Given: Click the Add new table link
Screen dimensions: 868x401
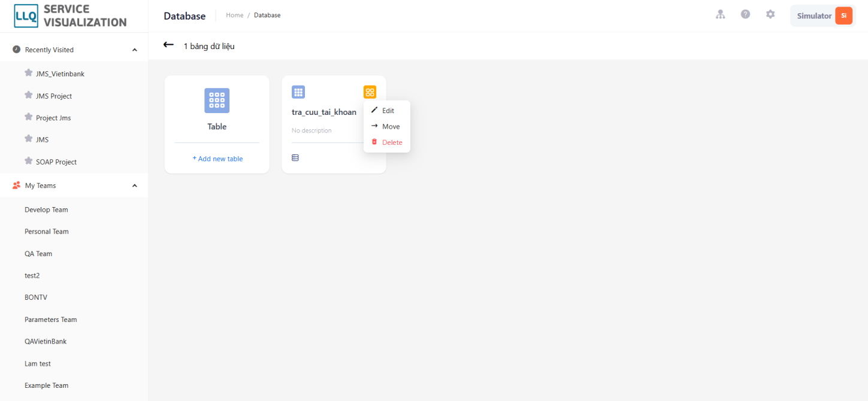Looking at the screenshot, I should pos(217,158).
